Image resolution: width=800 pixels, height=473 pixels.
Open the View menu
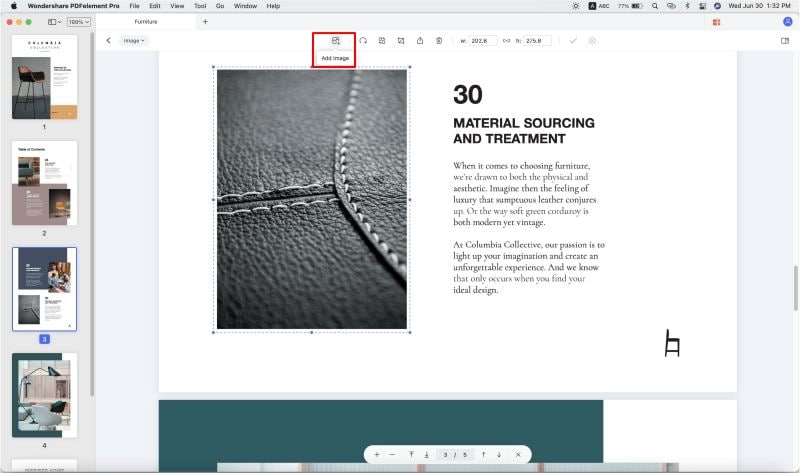point(177,6)
